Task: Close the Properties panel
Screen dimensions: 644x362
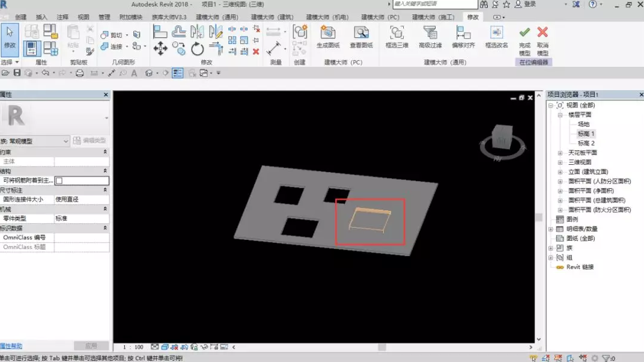Action: [x=106, y=94]
